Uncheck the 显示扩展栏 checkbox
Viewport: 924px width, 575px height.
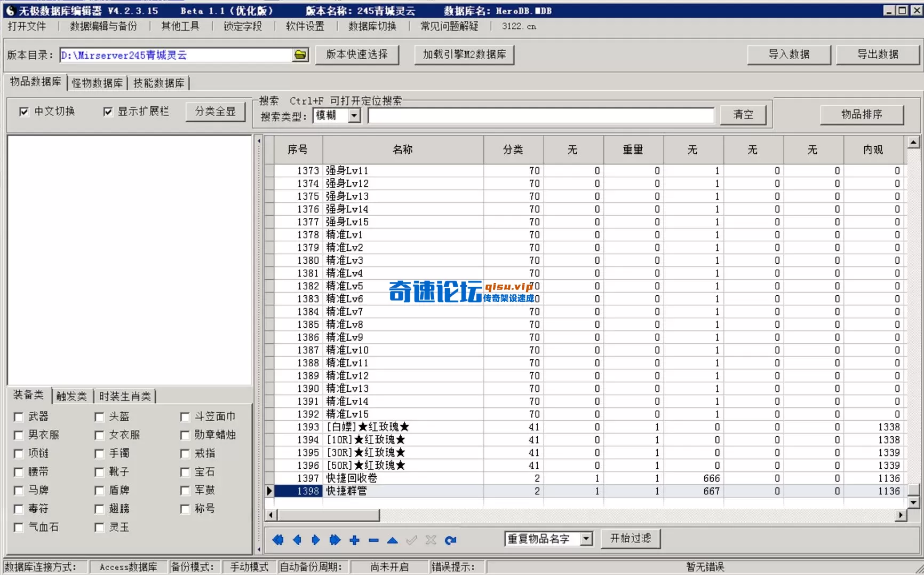(108, 111)
